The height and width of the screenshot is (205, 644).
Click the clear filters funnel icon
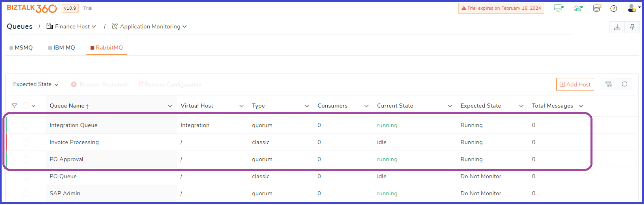(608, 84)
